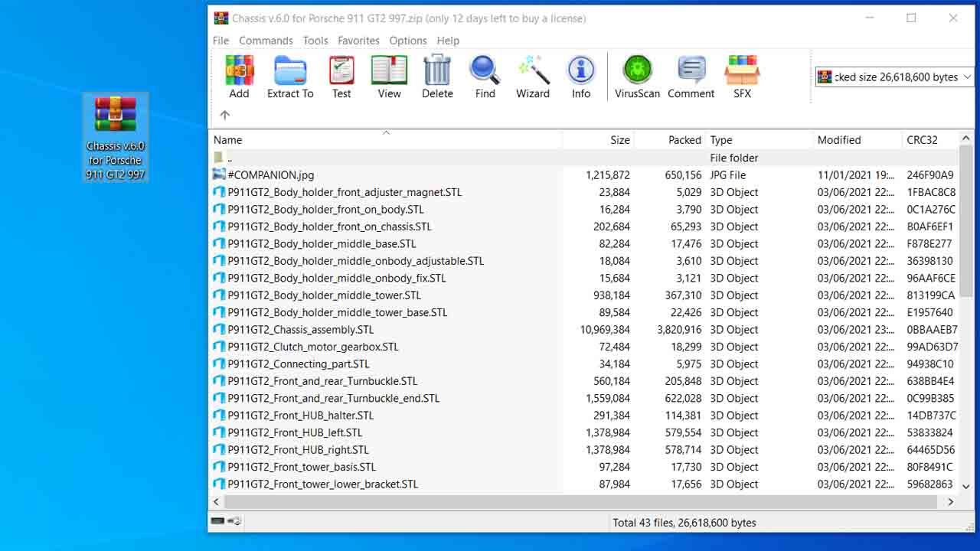Sort by Size column header

[599, 140]
